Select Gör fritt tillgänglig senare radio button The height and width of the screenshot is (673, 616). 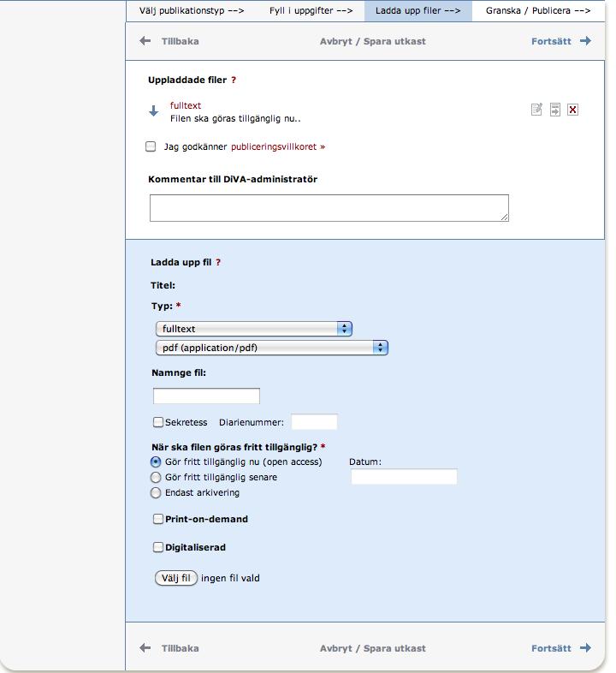tap(156, 477)
